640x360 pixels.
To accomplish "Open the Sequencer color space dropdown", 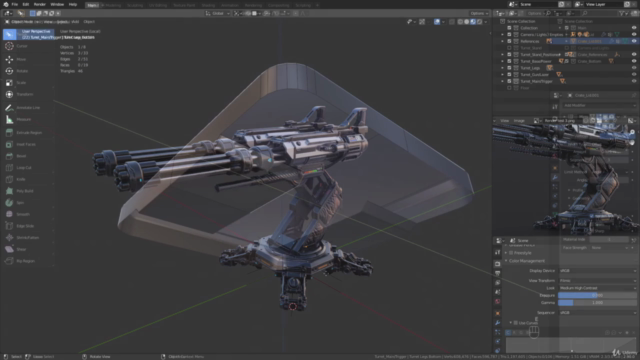I will pos(598,313).
